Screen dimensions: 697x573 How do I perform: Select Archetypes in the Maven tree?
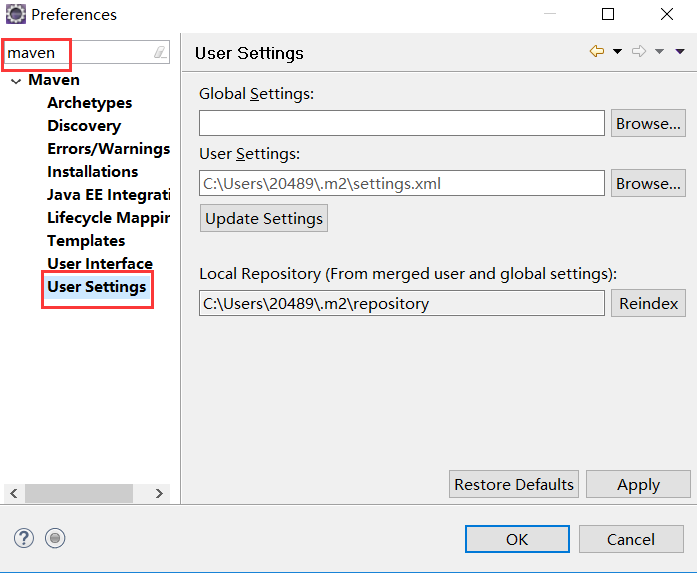point(89,103)
